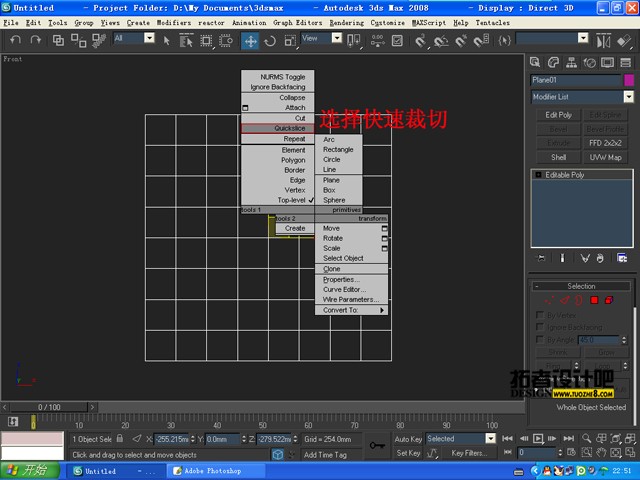Click the Shell modifier button
The width and height of the screenshot is (640, 480).
[x=558, y=158]
